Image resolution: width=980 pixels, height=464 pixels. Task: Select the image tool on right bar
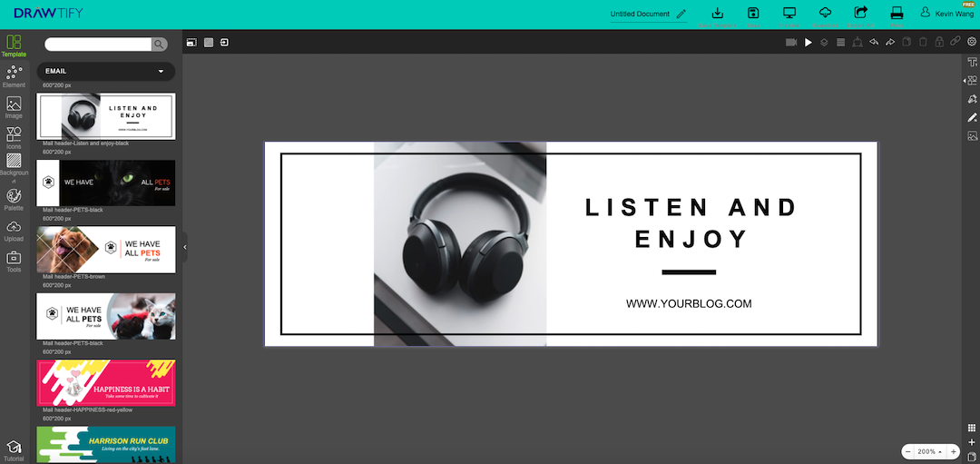pyautogui.click(x=972, y=135)
